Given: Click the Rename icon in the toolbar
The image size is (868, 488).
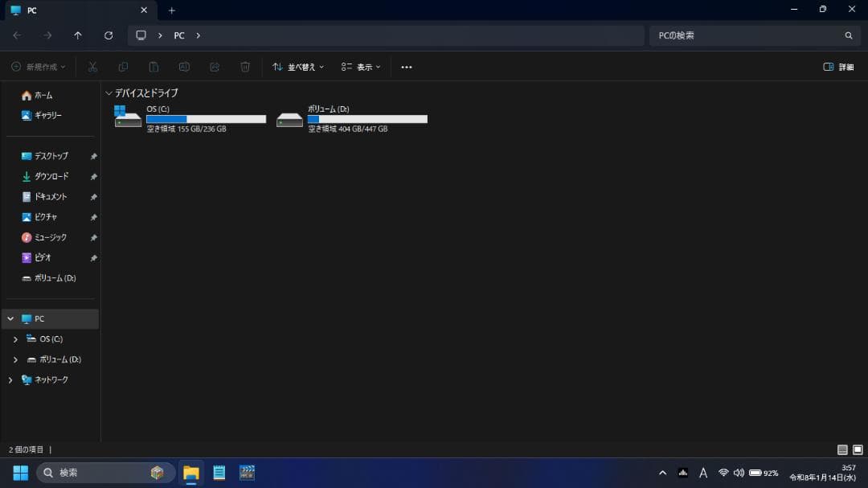Looking at the screenshot, I should [x=184, y=67].
